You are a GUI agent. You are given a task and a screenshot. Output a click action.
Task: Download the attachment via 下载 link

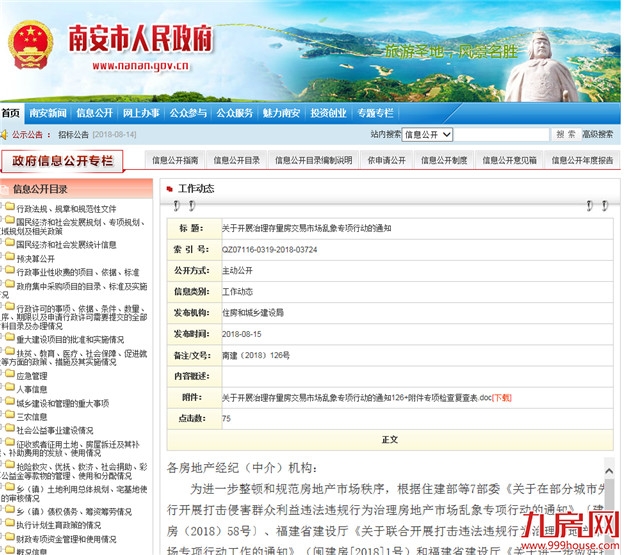click(x=501, y=398)
